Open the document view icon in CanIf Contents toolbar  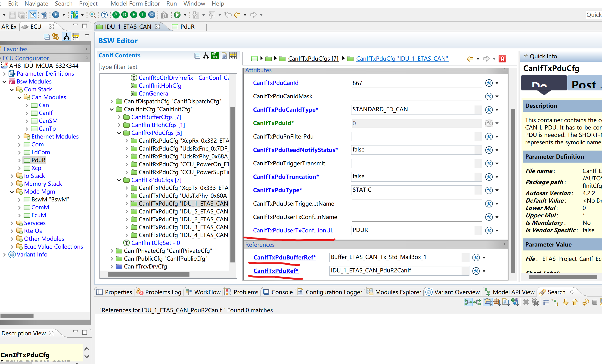tap(224, 56)
